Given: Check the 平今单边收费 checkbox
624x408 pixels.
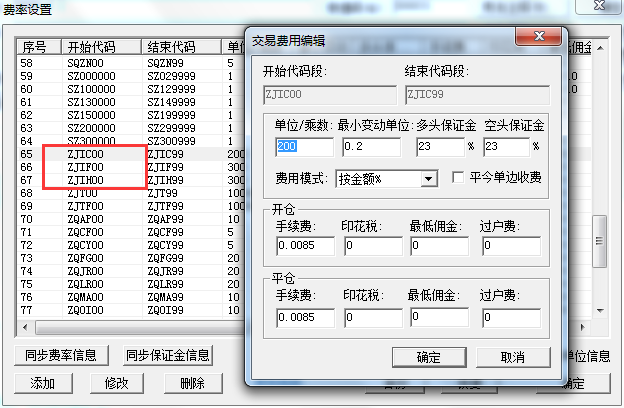Looking at the screenshot, I should point(458,177).
